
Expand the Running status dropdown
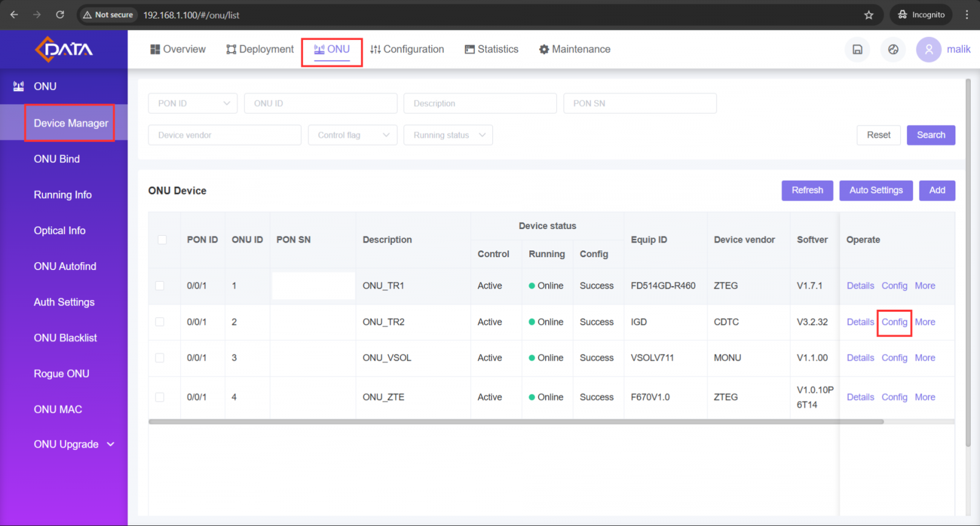pyautogui.click(x=448, y=135)
